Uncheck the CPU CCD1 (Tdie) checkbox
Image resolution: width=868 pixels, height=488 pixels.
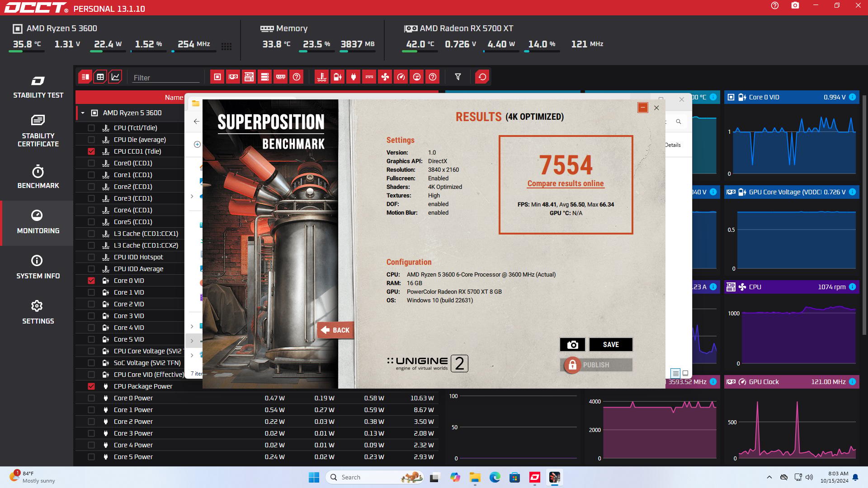pos(91,151)
